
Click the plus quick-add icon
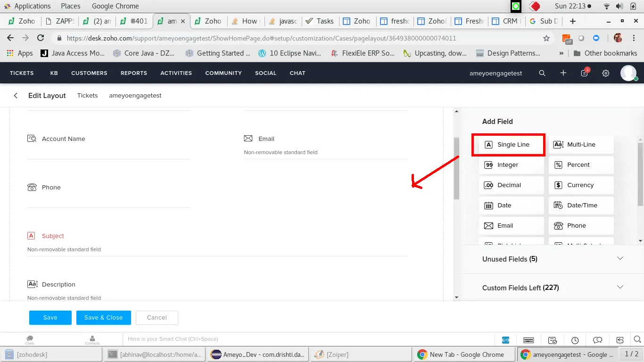pos(563,73)
